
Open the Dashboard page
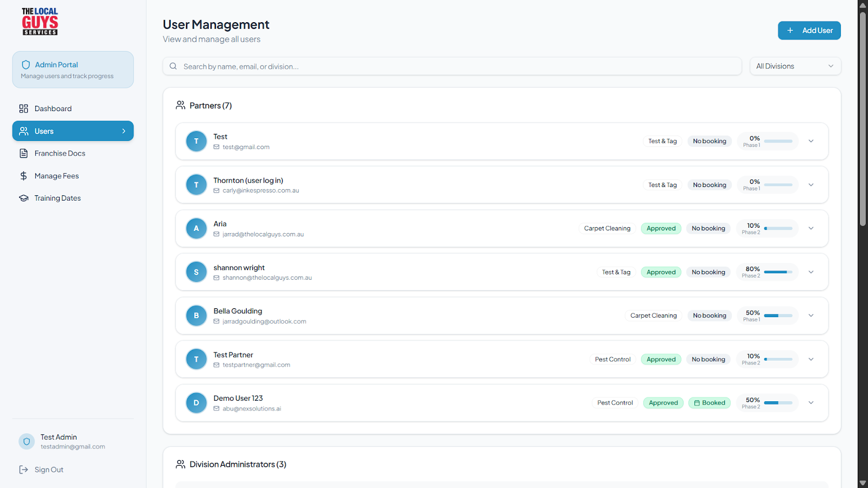(73, 108)
